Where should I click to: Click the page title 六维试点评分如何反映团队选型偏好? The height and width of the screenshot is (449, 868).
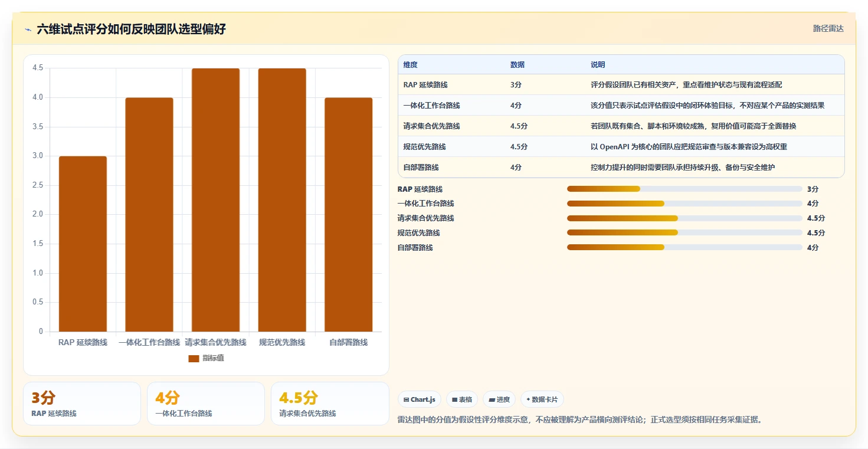point(131,30)
